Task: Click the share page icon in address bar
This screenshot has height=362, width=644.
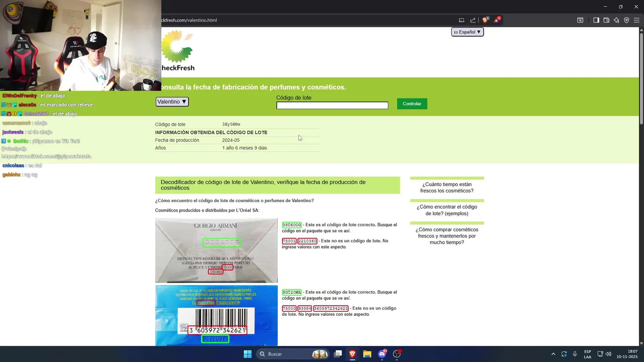Action: tap(473, 20)
